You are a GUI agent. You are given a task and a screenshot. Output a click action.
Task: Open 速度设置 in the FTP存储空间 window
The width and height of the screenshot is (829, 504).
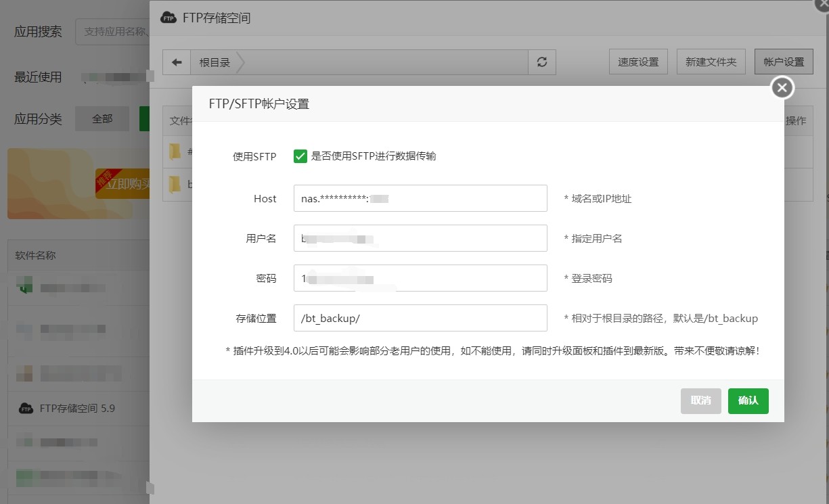tap(638, 62)
